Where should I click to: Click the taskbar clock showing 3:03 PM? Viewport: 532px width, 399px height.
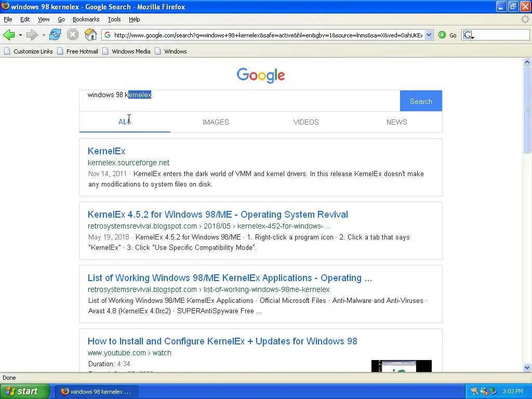[513, 392]
